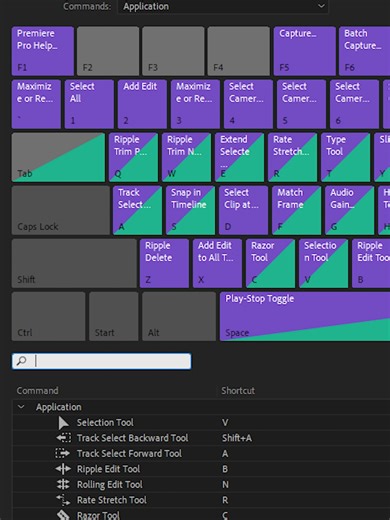Screen dimensions: 390x520
Task: Click the Command column header
Action: pyautogui.click(x=37, y=390)
